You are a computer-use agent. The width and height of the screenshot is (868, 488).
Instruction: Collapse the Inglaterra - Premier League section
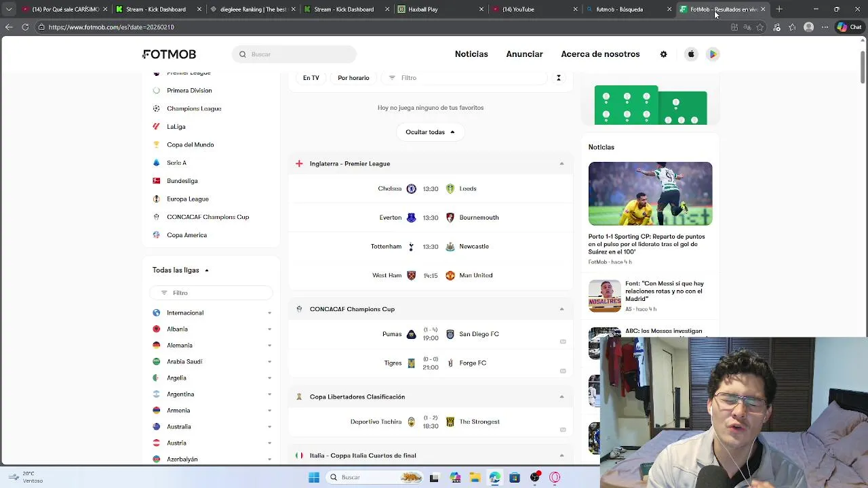pos(561,163)
